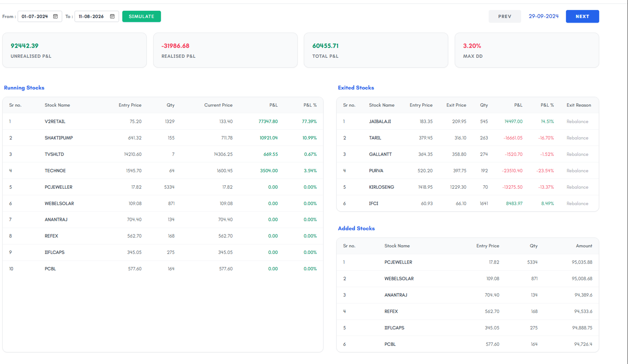Advance to next date with NEXT
Image resolution: width=628 pixels, height=364 pixels.
pos(583,16)
